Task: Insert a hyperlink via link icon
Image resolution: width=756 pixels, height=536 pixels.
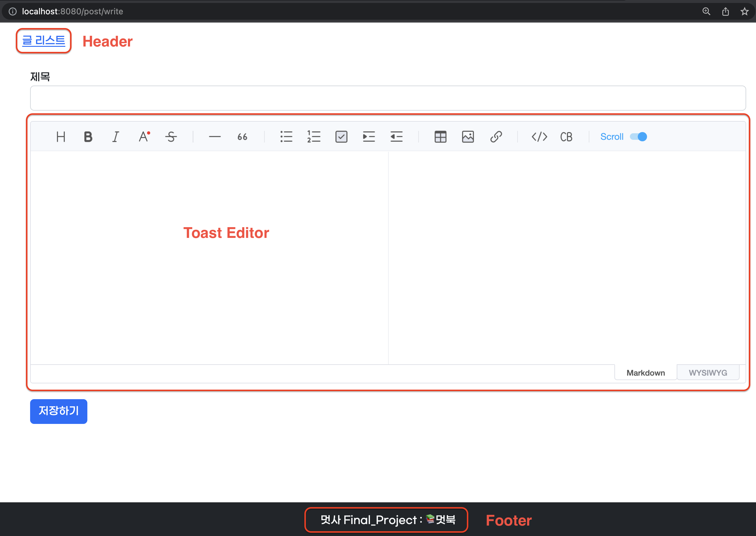Action: tap(496, 137)
